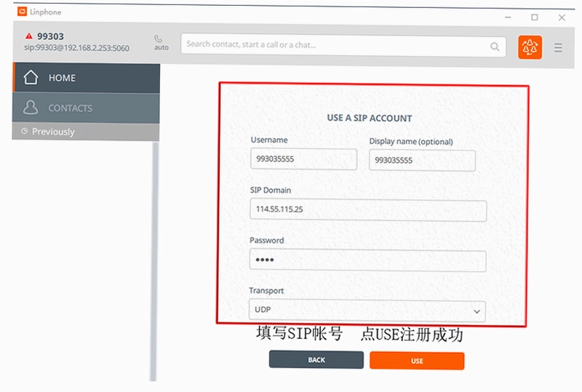Open the hamburger menu icon
Screen dimensions: 582x392
(x=558, y=47)
